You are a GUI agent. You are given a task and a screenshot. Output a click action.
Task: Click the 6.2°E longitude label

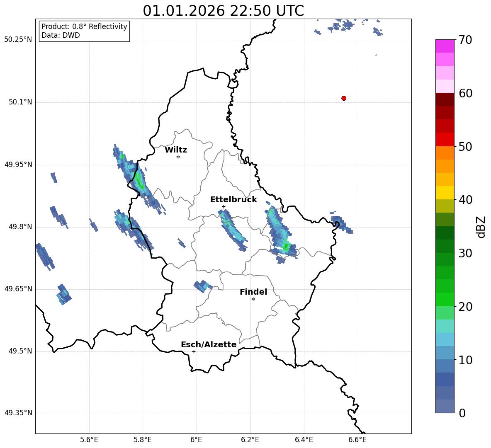[x=250, y=440]
